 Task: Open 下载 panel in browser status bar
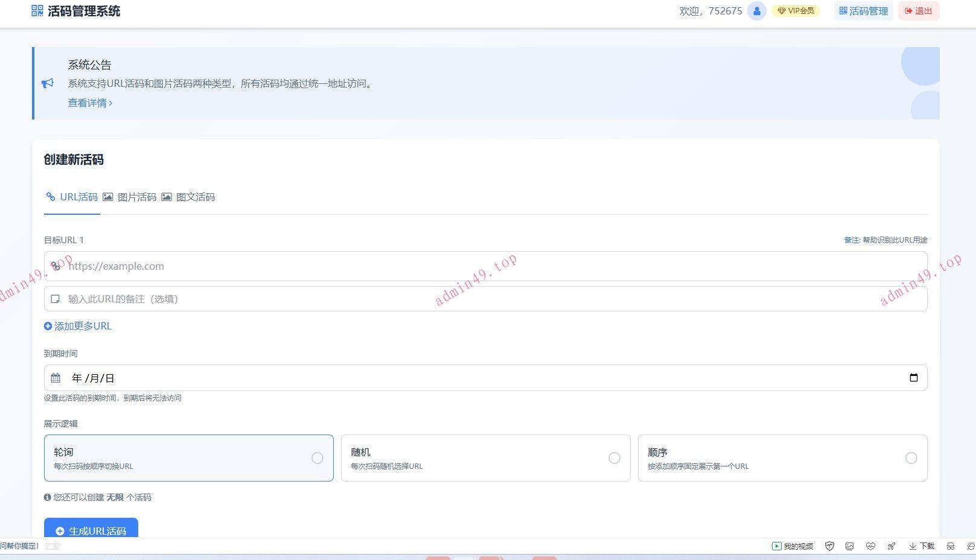[922, 546]
